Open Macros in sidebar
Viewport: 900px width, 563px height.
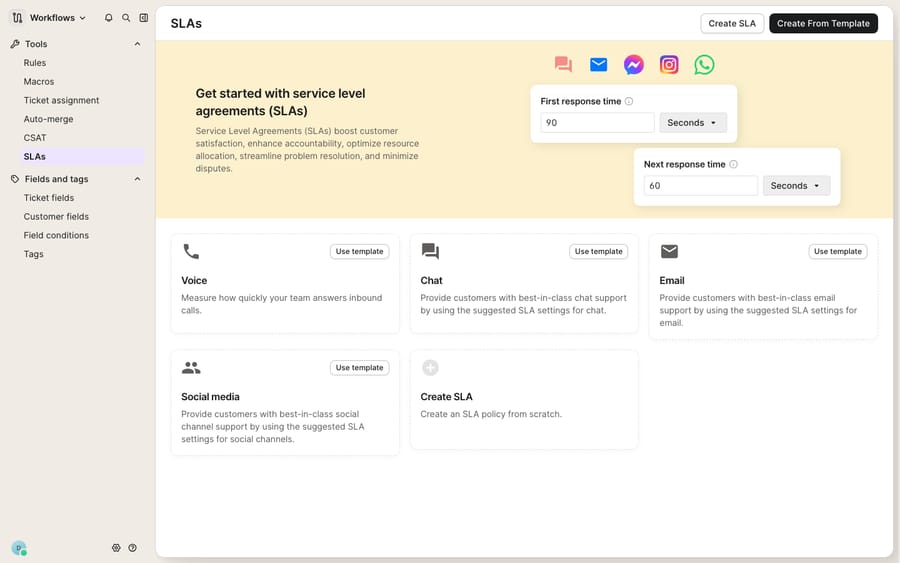click(38, 81)
